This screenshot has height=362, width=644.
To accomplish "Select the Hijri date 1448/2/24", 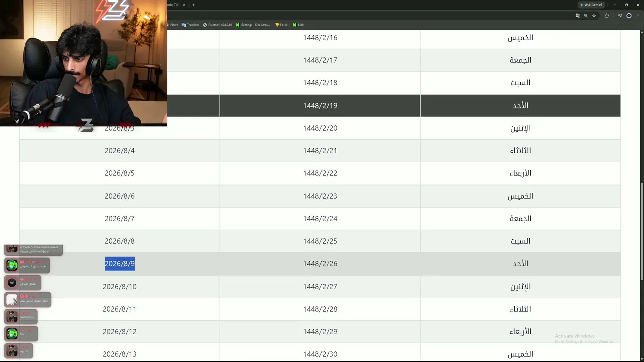I will coord(320,219).
